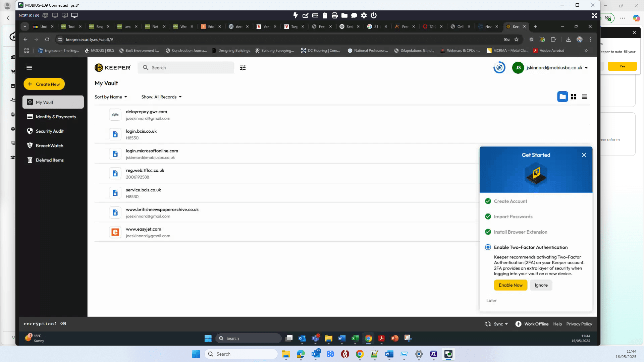644x362 pixels.
Task: Click the Keeper vault search field
Action: [x=186, y=68]
